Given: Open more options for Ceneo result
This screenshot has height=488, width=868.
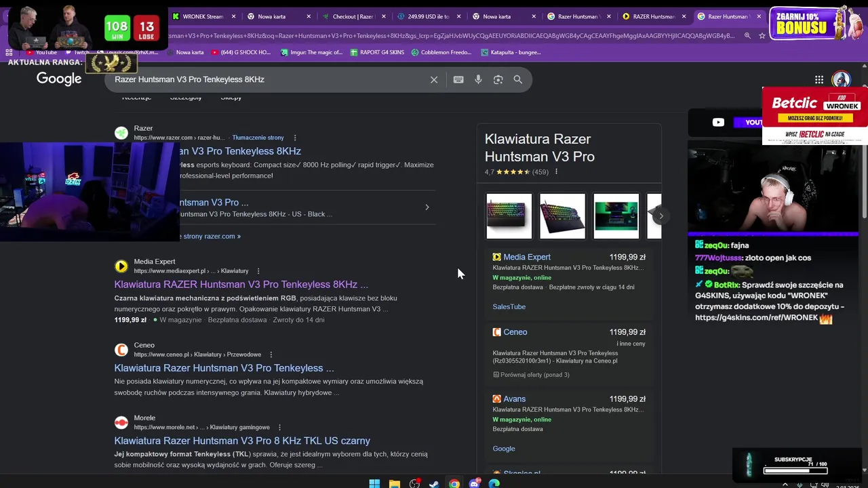Looking at the screenshot, I should [x=271, y=354].
